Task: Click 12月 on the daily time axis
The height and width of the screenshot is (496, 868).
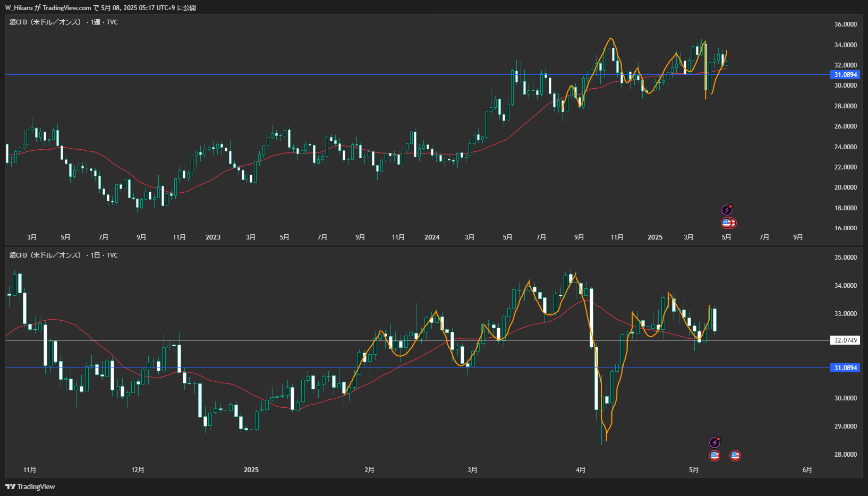Action: click(x=138, y=470)
